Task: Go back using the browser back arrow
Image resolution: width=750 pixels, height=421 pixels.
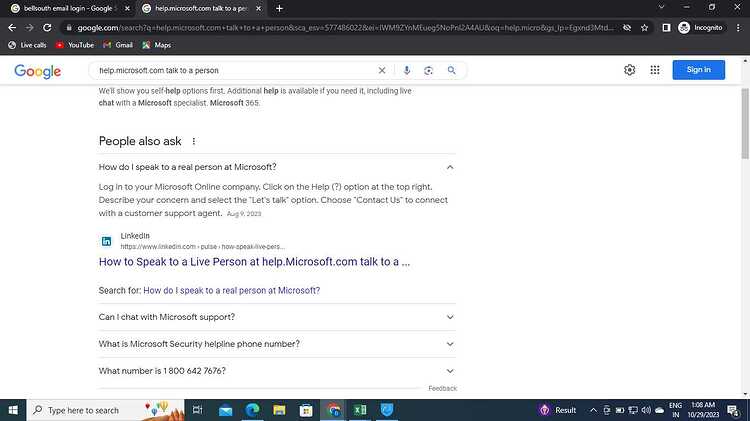Action: [12, 28]
